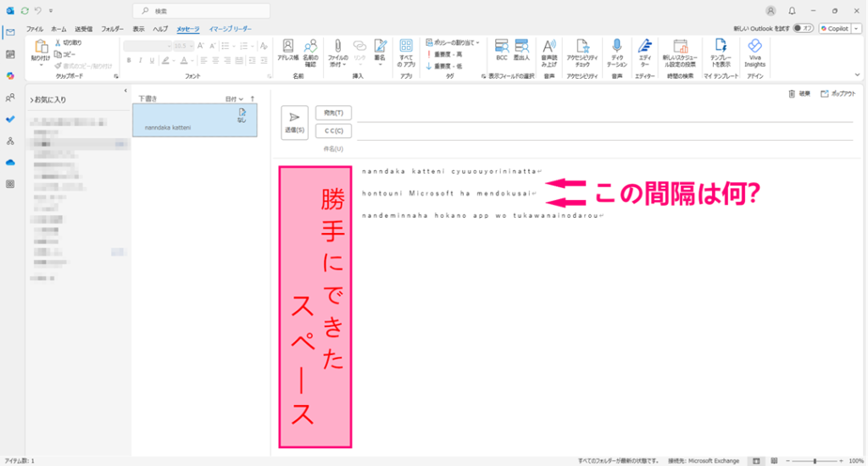Expand the Favorites (お気に入り) folder group
This screenshot has width=868, height=466.
point(32,100)
